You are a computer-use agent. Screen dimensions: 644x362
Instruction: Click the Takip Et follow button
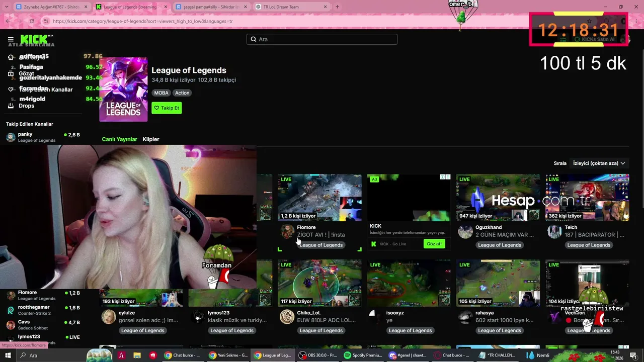pyautogui.click(x=167, y=108)
